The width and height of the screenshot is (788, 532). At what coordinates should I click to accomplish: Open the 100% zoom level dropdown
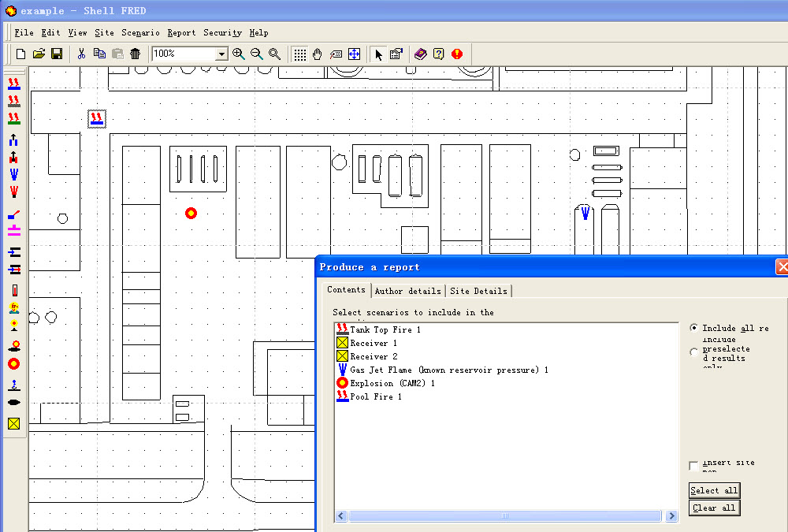[x=221, y=54]
